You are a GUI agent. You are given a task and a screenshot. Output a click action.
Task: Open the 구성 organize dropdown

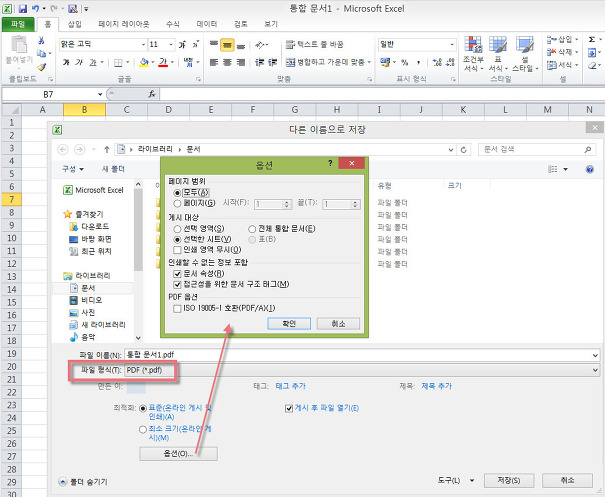(72, 169)
